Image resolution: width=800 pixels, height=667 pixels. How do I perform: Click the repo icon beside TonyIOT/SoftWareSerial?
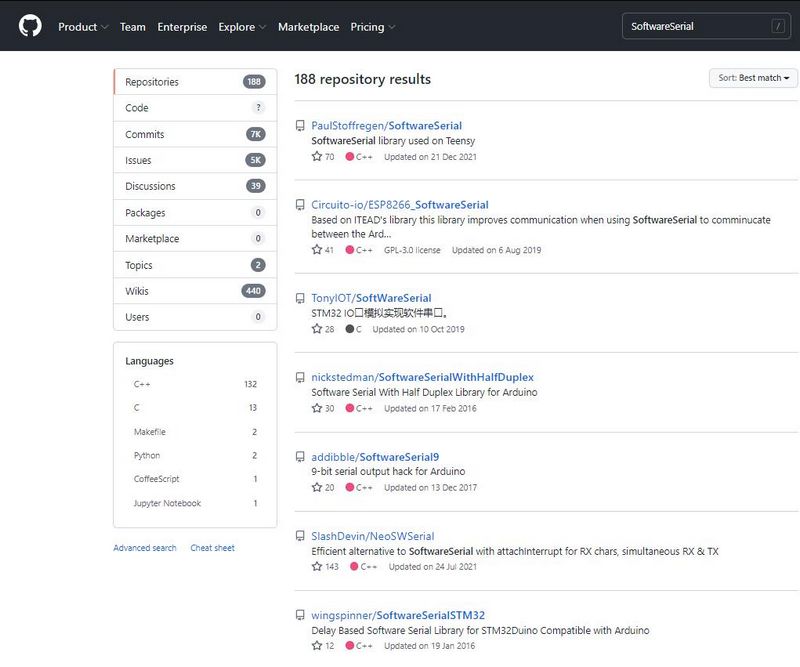[300, 298]
